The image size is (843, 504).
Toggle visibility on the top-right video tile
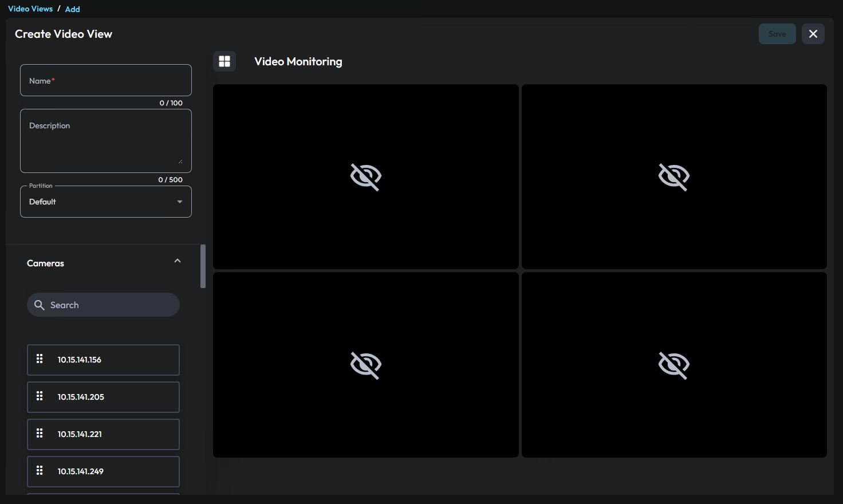point(674,177)
